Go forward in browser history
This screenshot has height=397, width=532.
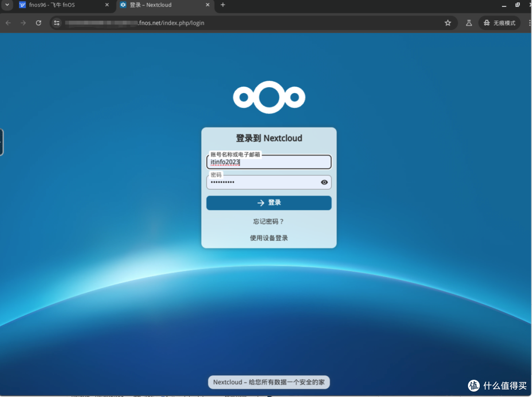23,23
